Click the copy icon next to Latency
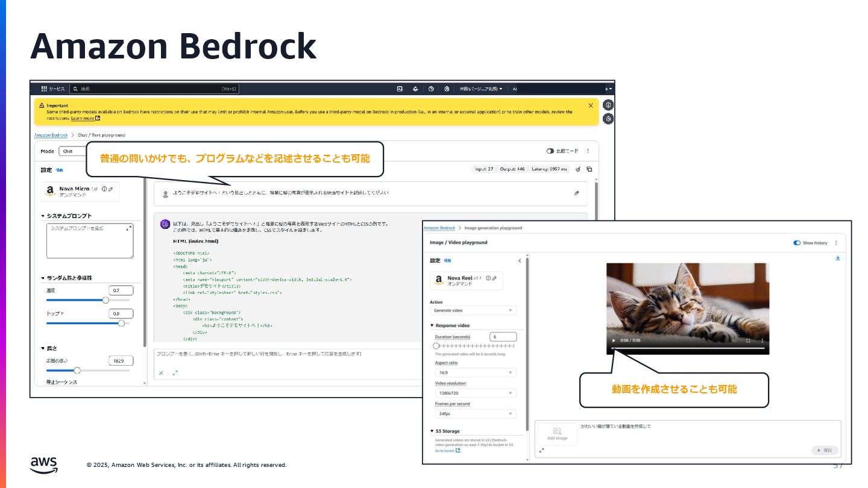 pyautogui.click(x=590, y=169)
